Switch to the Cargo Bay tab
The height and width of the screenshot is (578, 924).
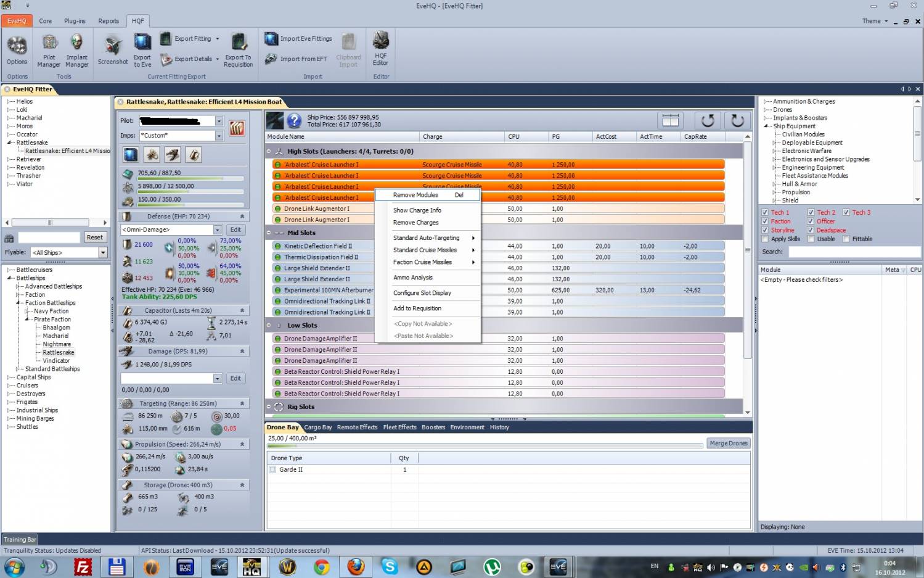[318, 427]
